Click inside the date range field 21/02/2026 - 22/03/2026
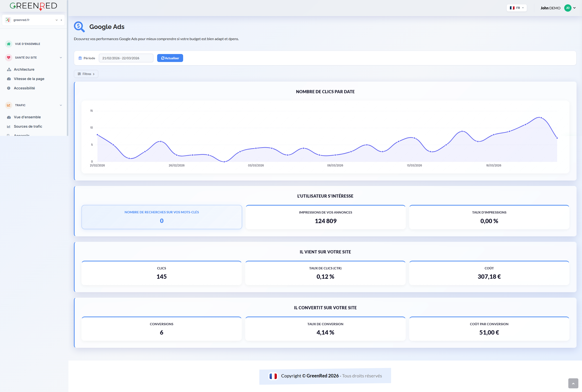 click(126, 58)
